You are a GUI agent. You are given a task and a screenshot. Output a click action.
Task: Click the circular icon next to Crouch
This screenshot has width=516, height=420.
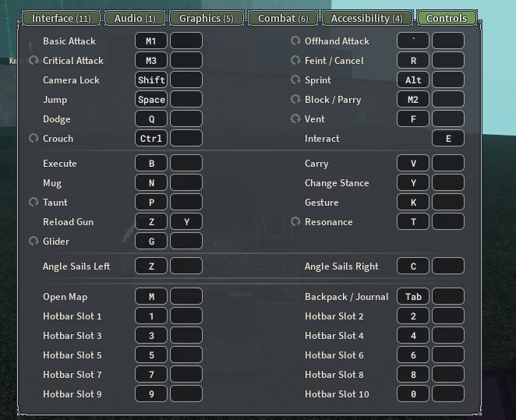(x=34, y=139)
